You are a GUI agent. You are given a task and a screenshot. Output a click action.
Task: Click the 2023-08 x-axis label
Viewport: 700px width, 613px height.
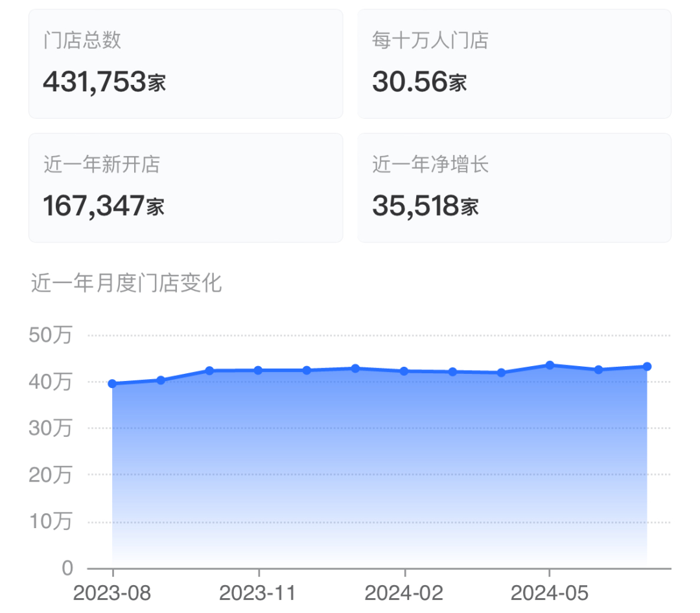[112, 592]
